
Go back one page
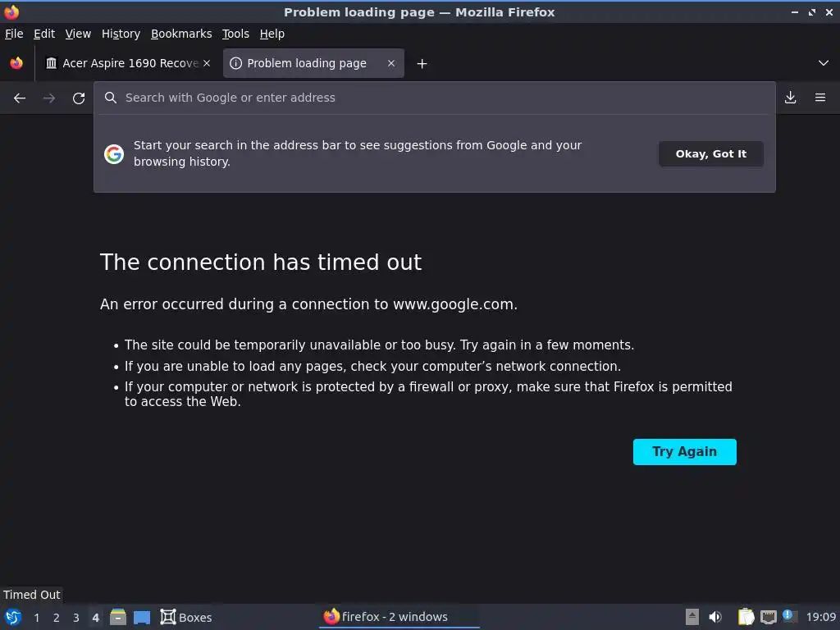point(20,98)
